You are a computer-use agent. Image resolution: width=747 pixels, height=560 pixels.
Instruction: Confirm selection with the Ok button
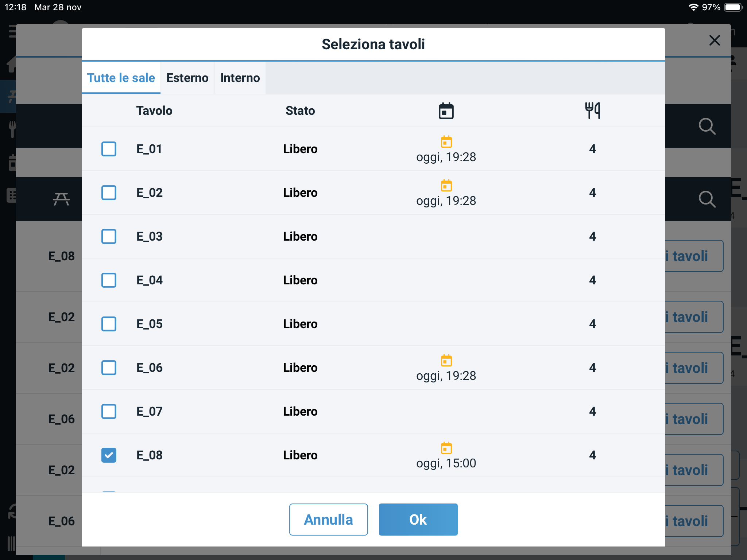pos(418,519)
